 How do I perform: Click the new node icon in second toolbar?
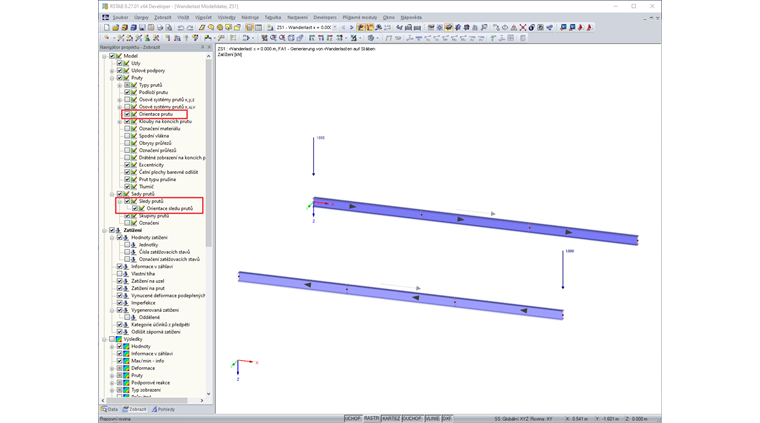tap(107, 38)
